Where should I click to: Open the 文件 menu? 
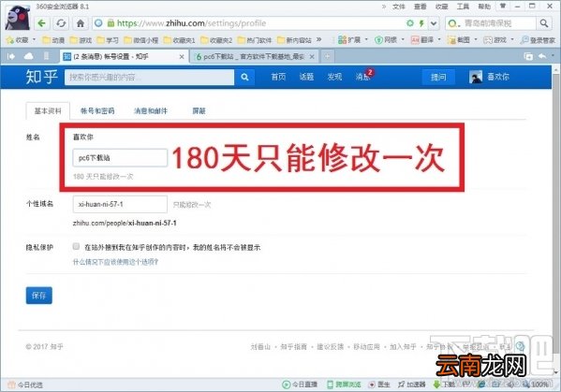[399, 7]
